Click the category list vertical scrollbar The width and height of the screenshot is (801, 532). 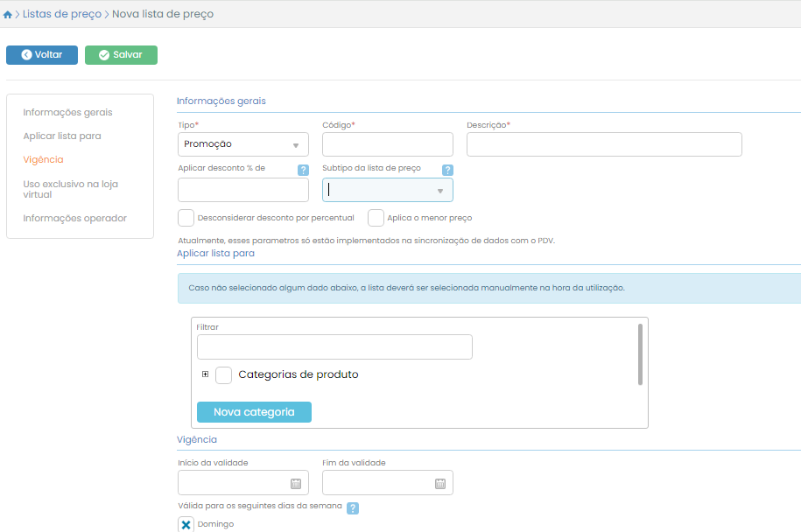(640, 354)
